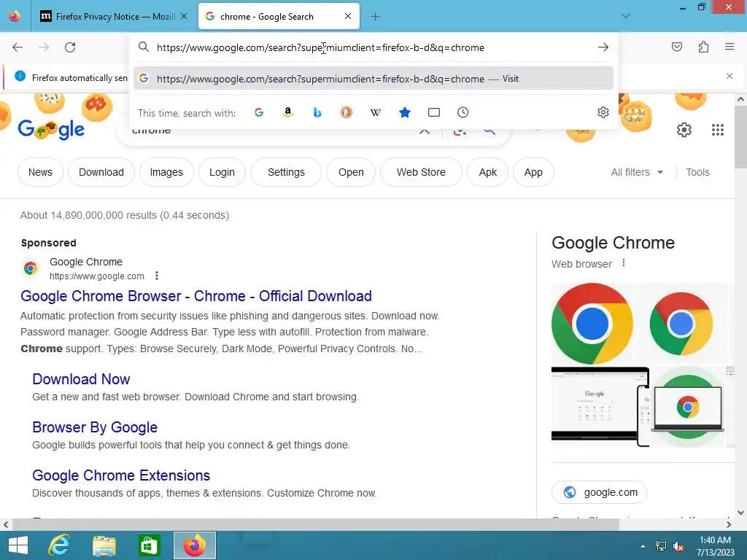
Task: Search this time with Amazon
Action: click(x=287, y=112)
